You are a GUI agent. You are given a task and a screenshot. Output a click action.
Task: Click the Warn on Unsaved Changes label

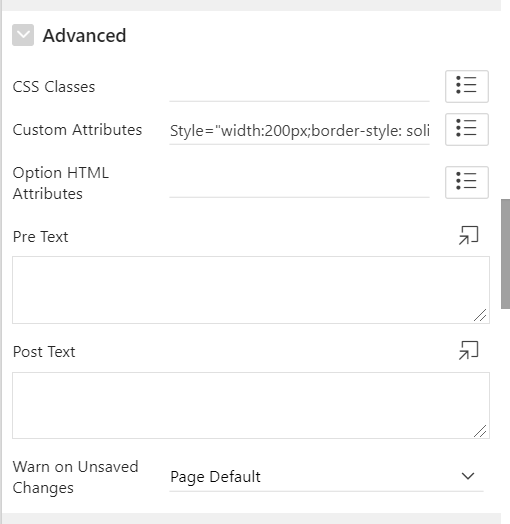pyautogui.click(x=76, y=477)
